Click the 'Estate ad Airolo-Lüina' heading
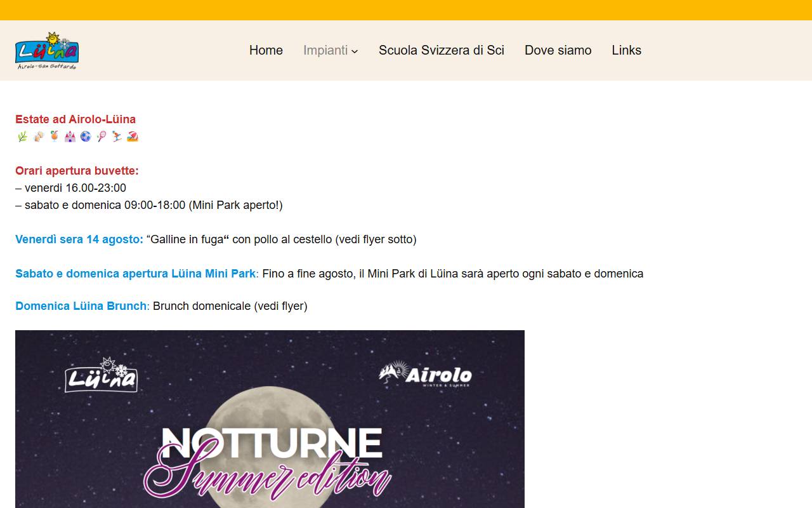This screenshot has height=508, width=812. (75, 119)
